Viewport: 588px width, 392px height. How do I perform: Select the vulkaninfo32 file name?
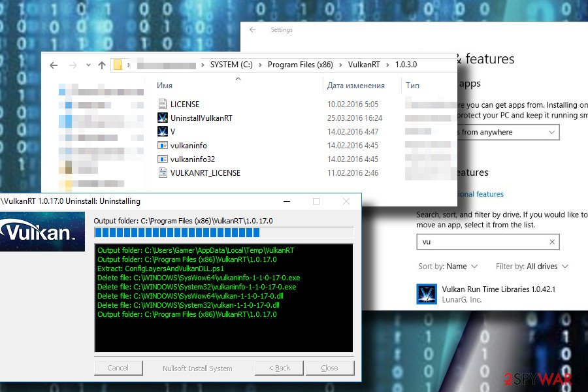coord(193,159)
